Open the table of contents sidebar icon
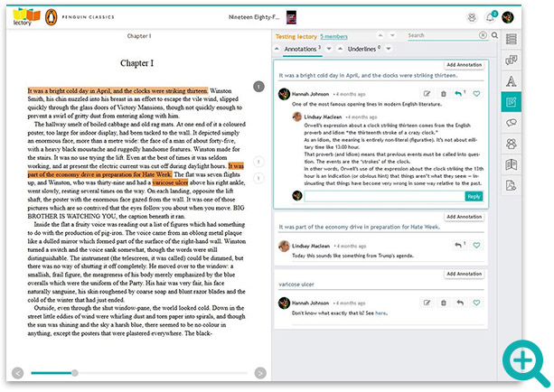Screen dimensions: 554x392 512,39
